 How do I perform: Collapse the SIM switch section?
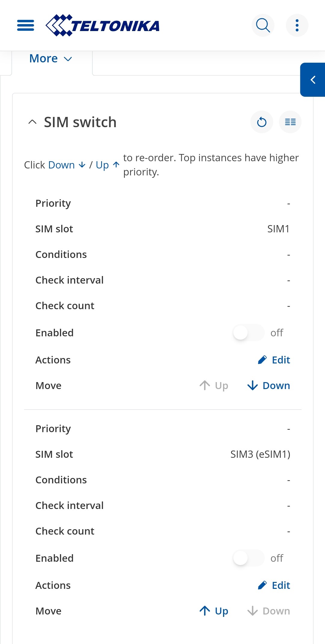click(x=32, y=122)
